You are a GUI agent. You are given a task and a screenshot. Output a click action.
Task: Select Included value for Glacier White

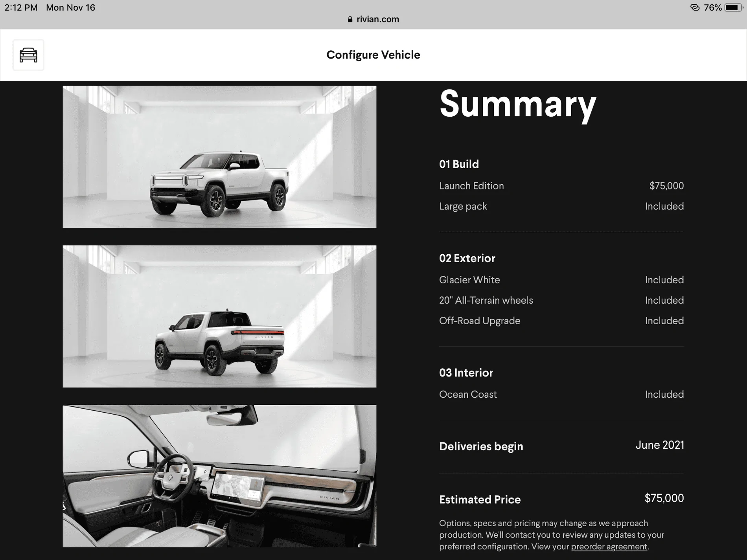click(664, 280)
